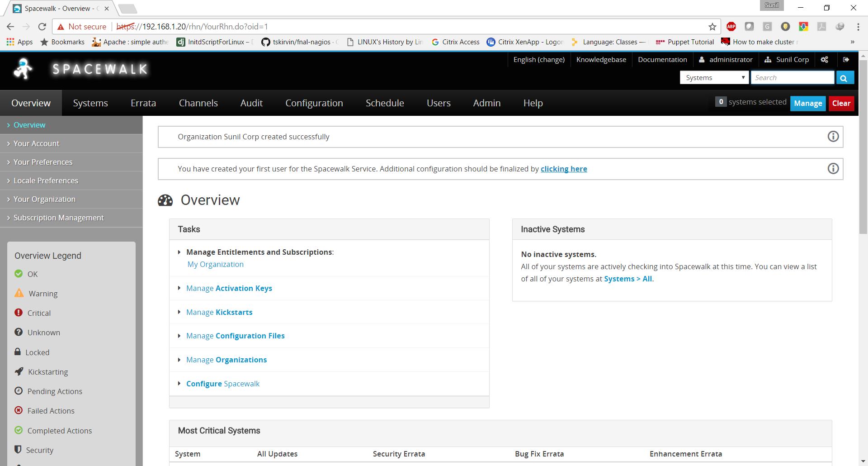The width and height of the screenshot is (868, 466).
Task: Open the My Organization link
Action: tap(216, 264)
